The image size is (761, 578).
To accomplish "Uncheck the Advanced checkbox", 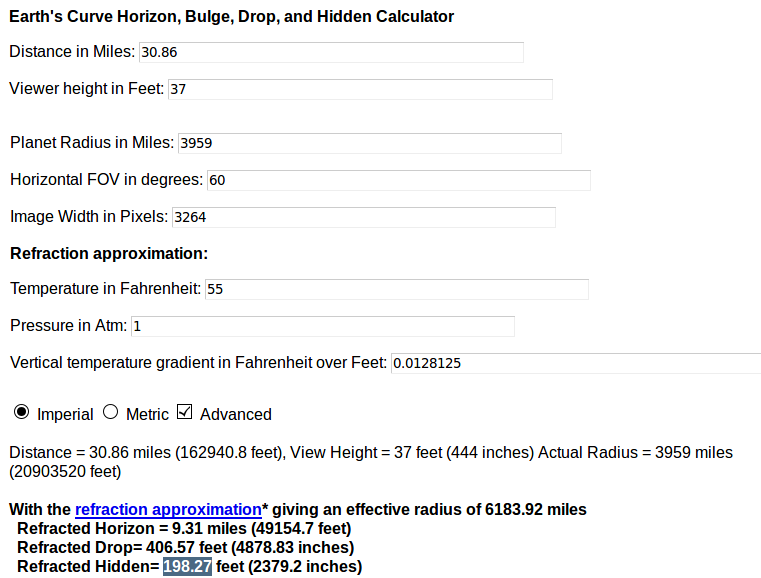I will (184, 412).
